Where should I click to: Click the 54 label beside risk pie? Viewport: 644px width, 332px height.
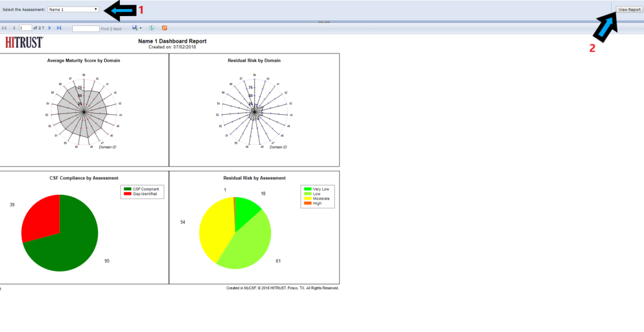pyautogui.click(x=183, y=222)
